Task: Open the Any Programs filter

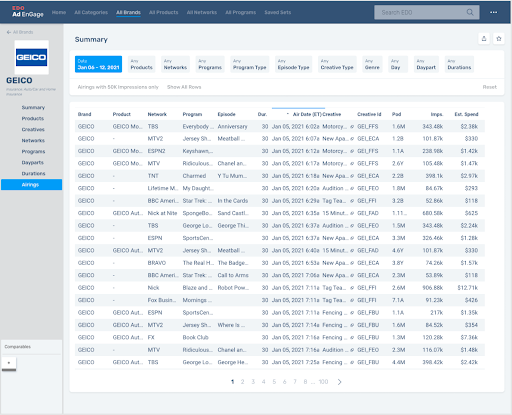Action: (210, 64)
